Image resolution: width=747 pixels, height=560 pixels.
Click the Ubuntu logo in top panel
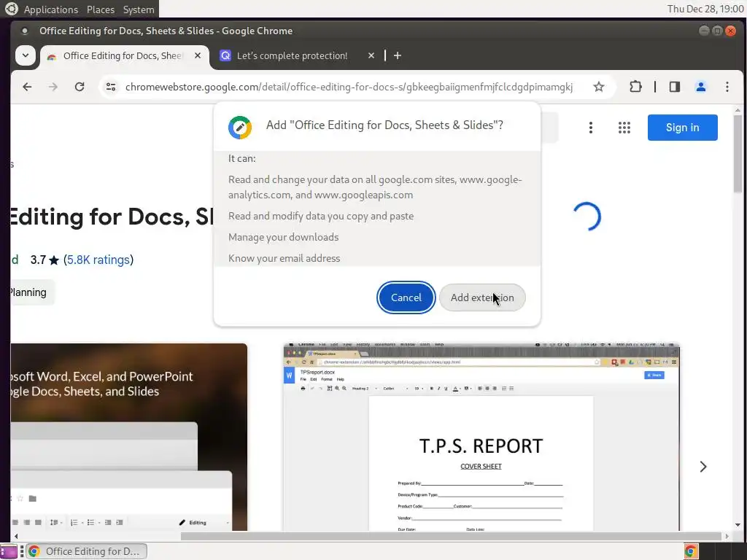pos(11,9)
